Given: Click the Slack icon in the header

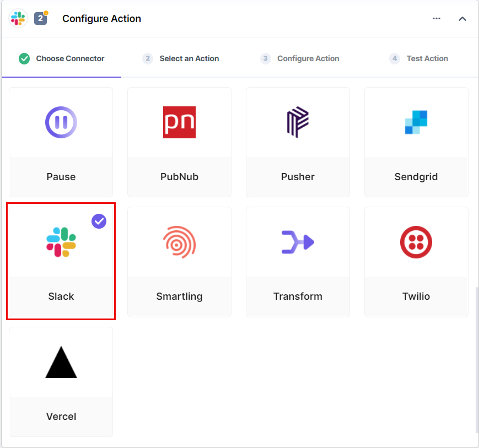Looking at the screenshot, I should coord(18,18).
